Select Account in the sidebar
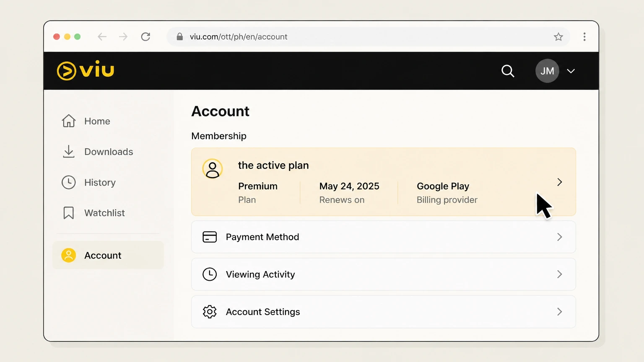This screenshot has width=644, height=362. tap(108, 255)
